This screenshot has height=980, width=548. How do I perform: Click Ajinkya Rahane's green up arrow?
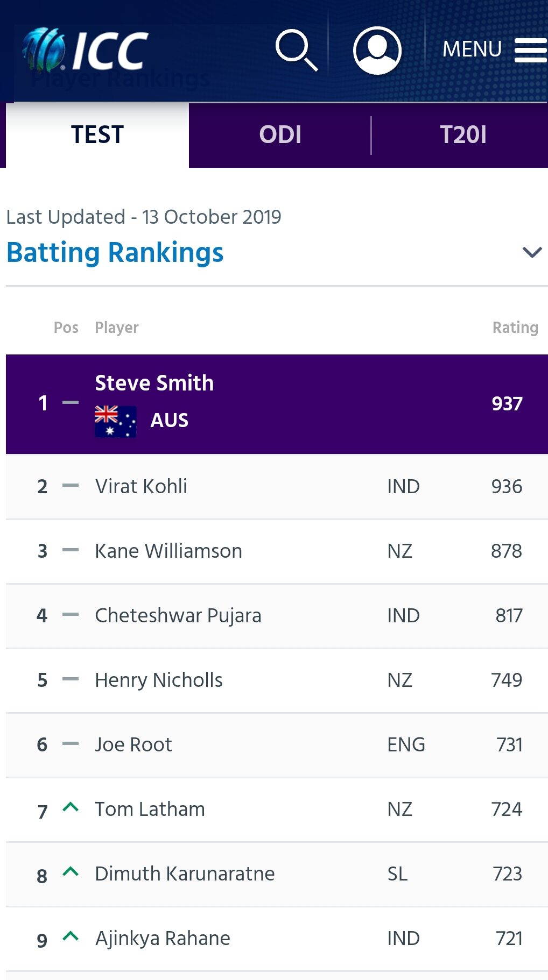[71, 936]
